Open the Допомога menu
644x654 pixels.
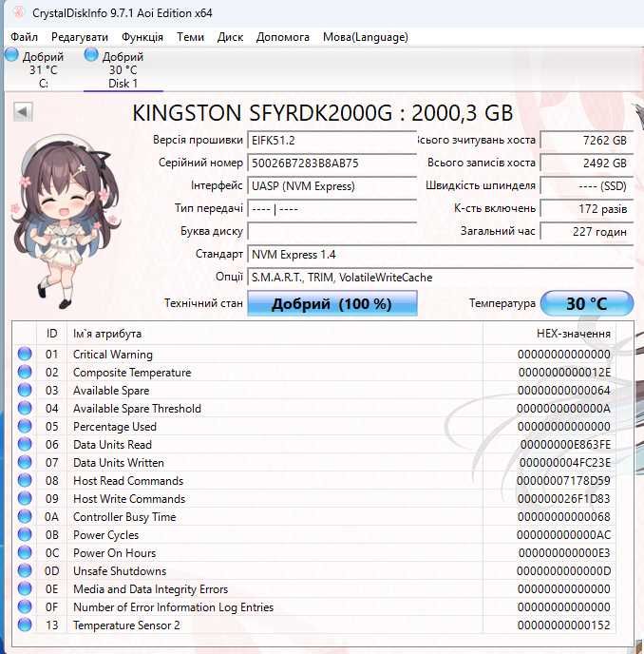pos(283,37)
